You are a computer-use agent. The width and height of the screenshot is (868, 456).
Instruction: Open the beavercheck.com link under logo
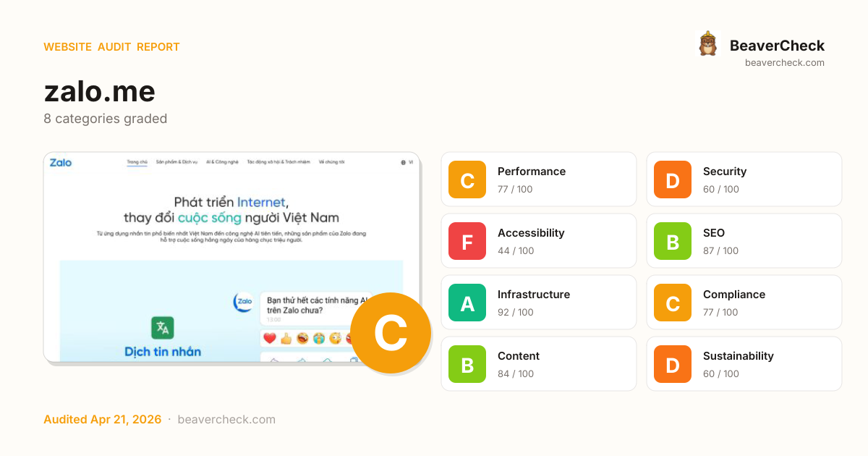[785, 63]
